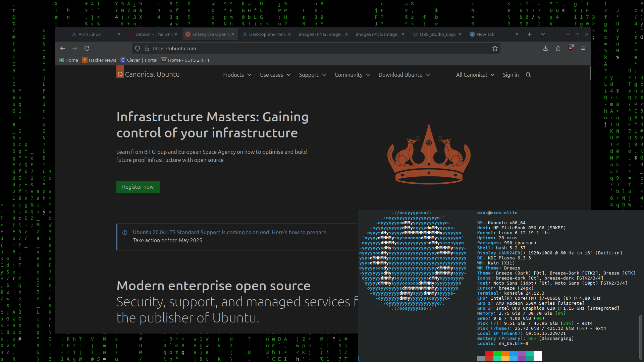Open the Firefox hamburger menu
The width and height of the screenshot is (644, 362).
point(583,48)
